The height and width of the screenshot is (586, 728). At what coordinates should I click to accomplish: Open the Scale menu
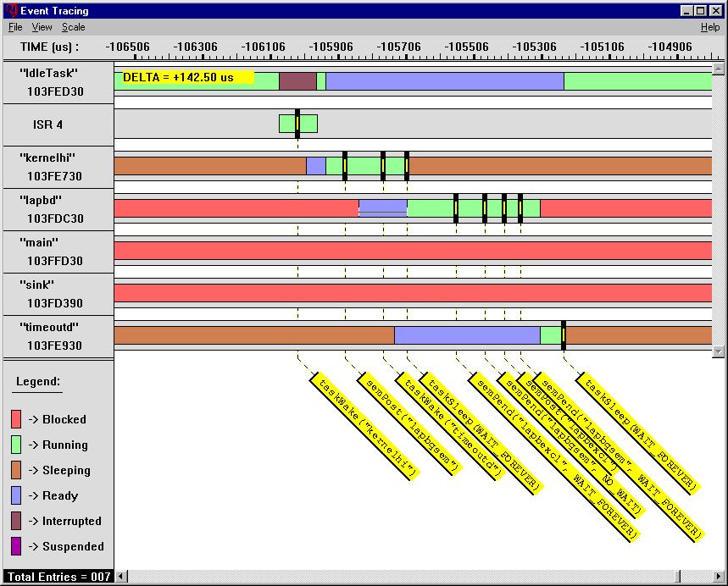pos(74,27)
